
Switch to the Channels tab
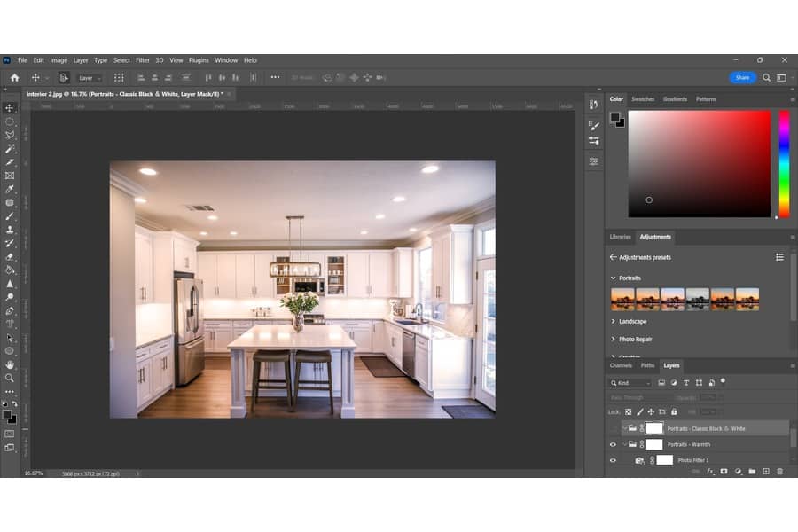pyautogui.click(x=621, y=365)
